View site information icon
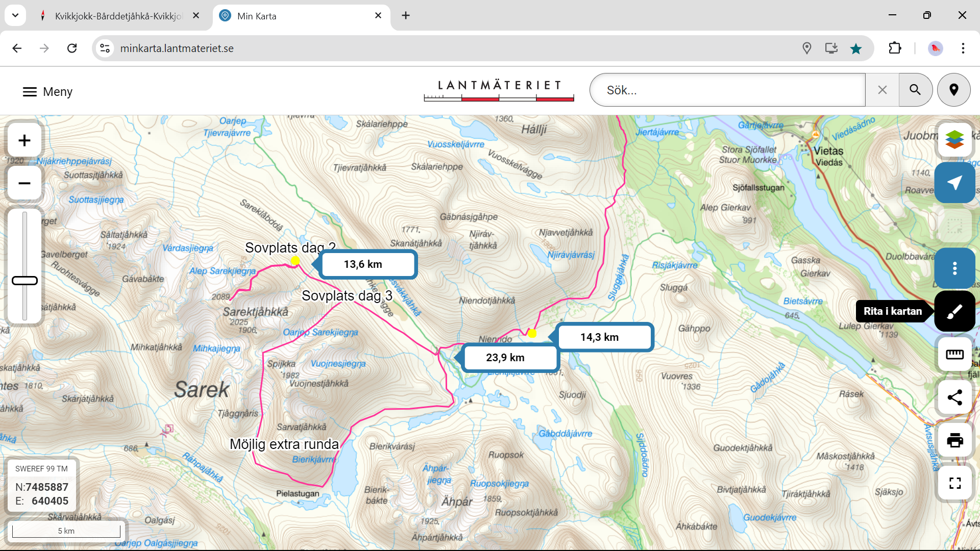Viewport: 980px width, 551px height. click(x=105, y=48)
